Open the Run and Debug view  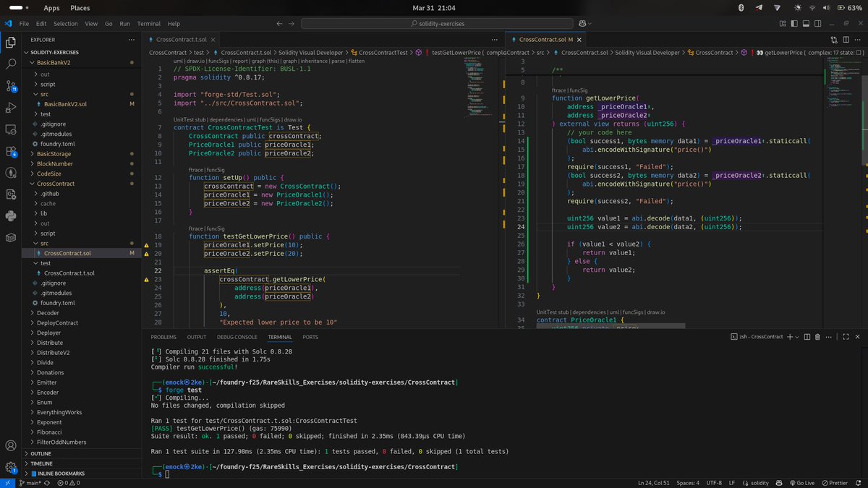pos(11,108)
